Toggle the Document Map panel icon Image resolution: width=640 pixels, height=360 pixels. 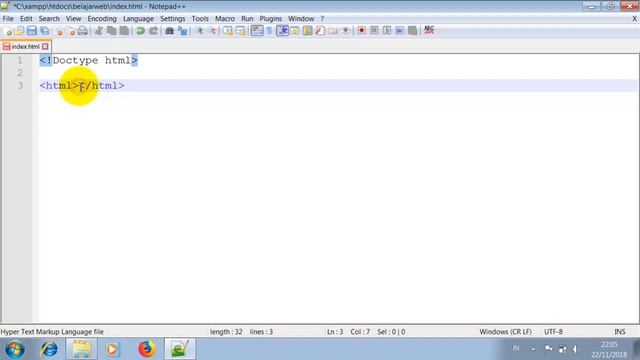pos(307,31)
